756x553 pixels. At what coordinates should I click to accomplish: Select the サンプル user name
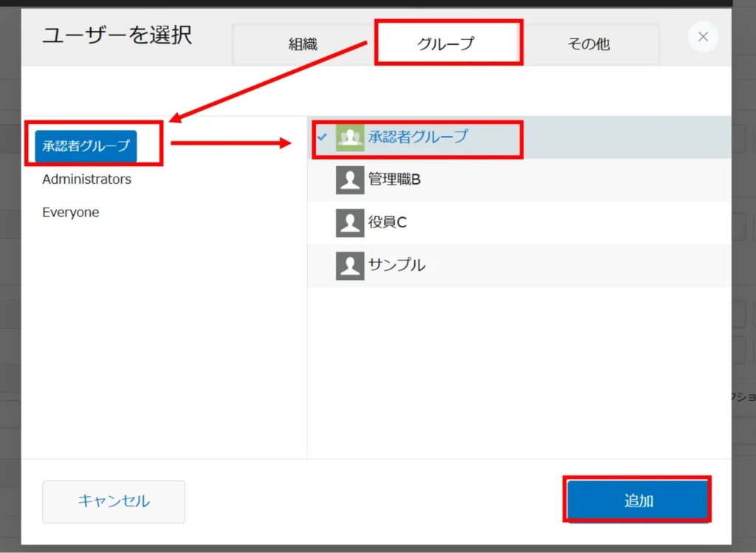(x=396, y=265)
